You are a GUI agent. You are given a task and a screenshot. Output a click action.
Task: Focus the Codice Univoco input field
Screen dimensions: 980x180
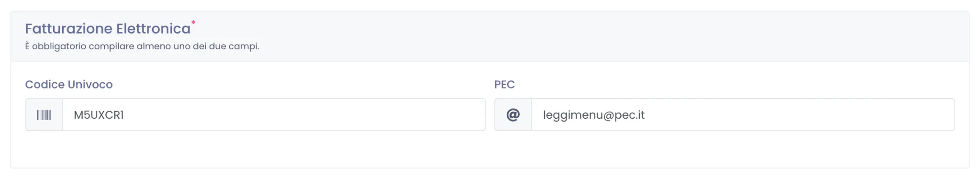coord(274,115)
